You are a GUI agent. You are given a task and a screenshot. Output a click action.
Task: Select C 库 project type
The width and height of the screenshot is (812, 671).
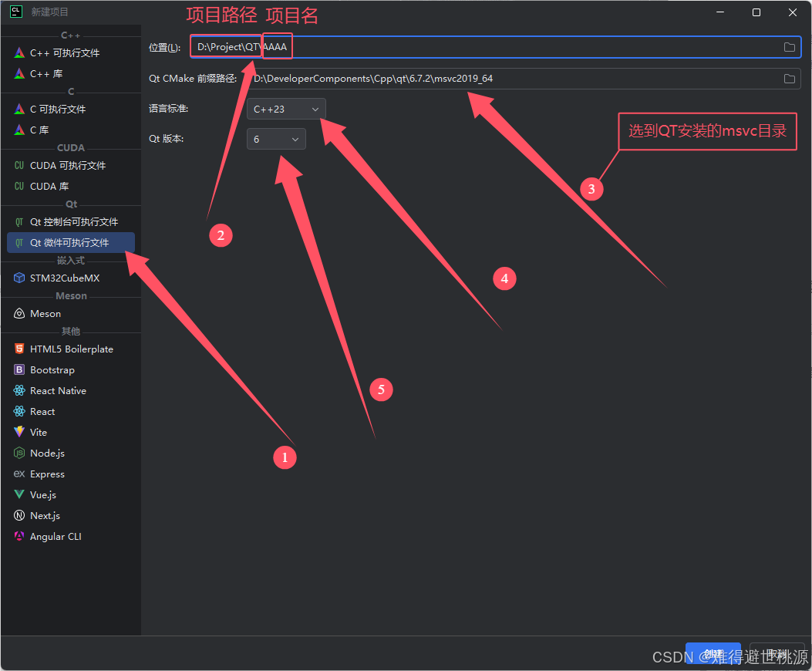[x=71, y=130]
